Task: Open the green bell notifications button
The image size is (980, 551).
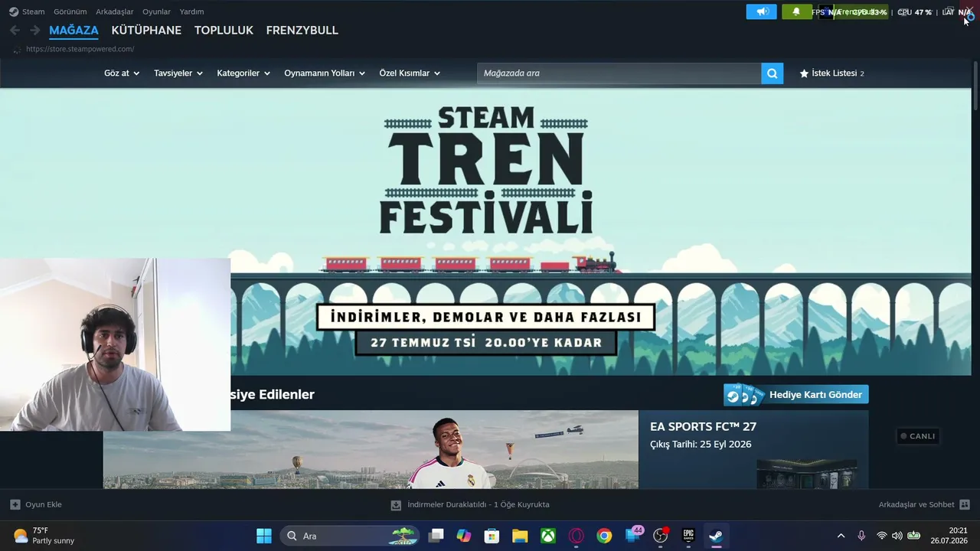Action: pos(796,11)
